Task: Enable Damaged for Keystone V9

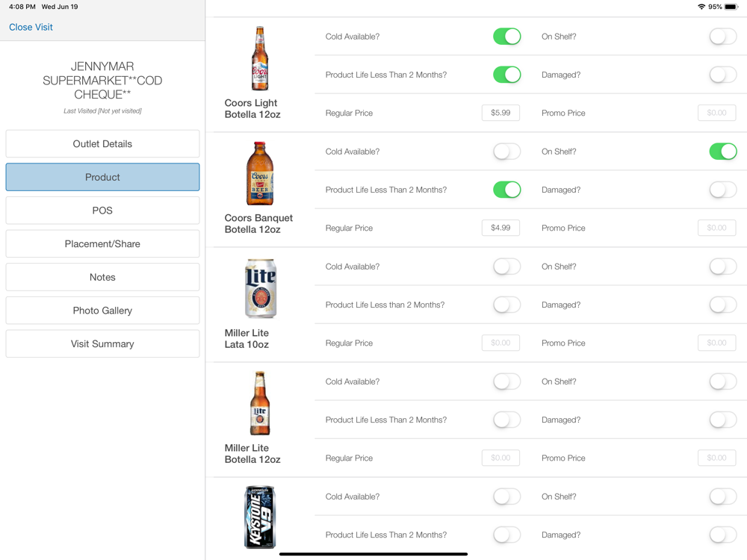Action: point(722,535)
